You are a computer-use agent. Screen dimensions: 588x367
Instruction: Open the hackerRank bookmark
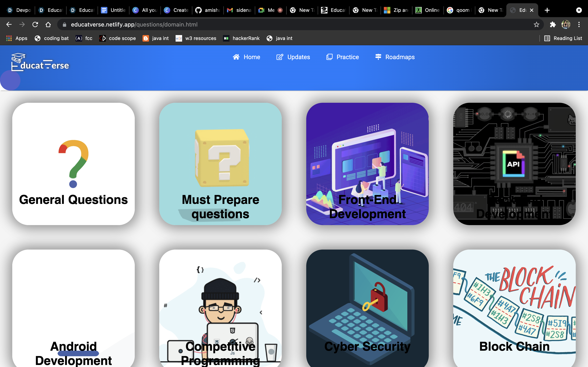pos(241,38)
